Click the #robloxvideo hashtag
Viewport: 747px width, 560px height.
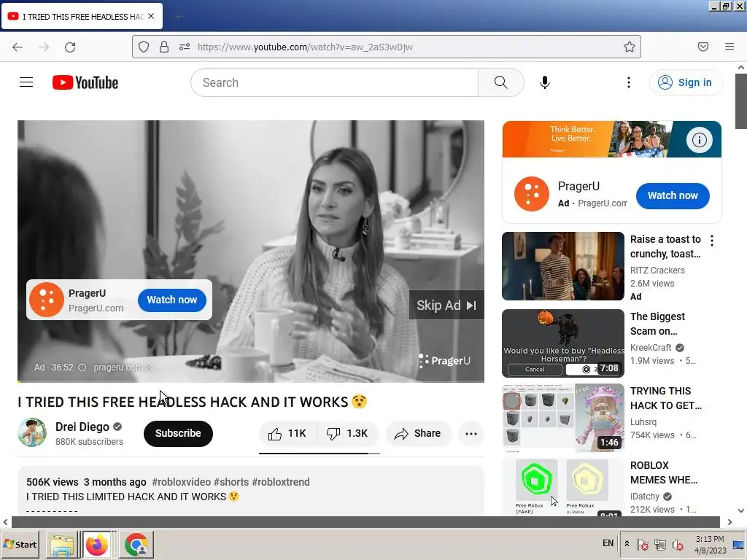pos(181,482)
